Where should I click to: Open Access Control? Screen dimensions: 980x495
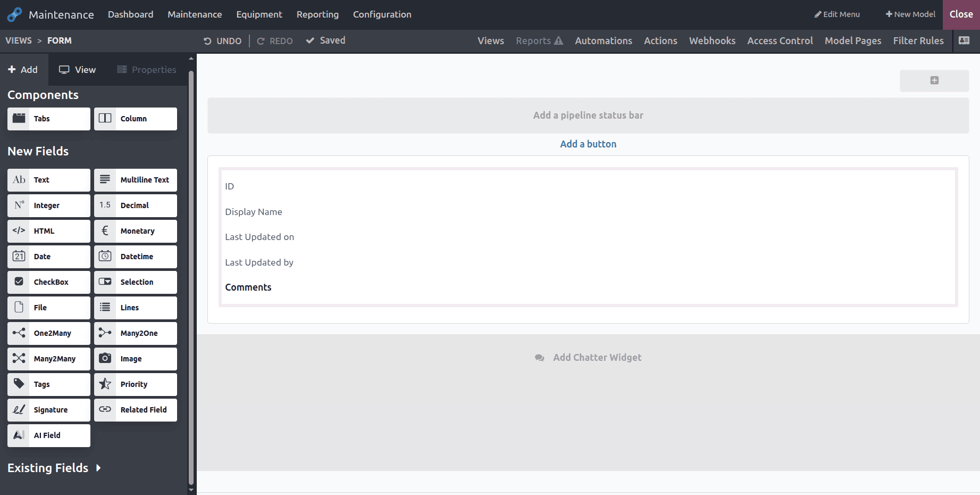pos(780,40)
